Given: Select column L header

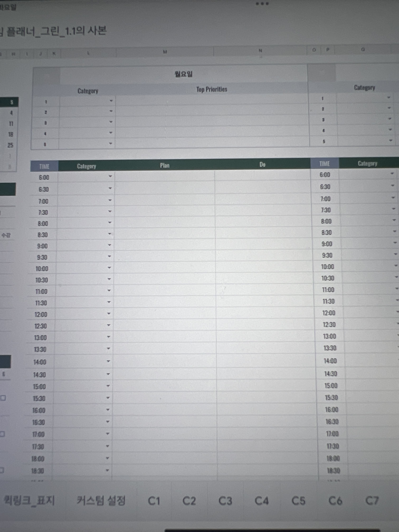Looking at the screenshot, I should coord(88,53).
